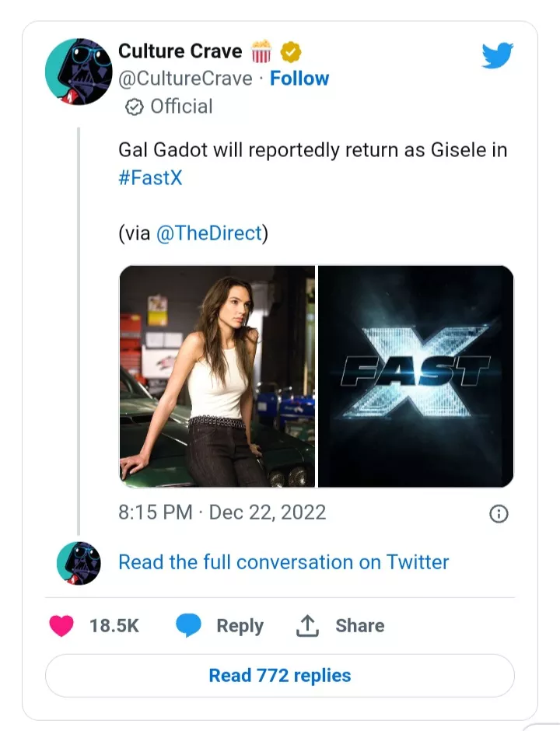Like the tweet with the heart icon
This screenshot has height=731, width=560.
click(x=62, y=626)
